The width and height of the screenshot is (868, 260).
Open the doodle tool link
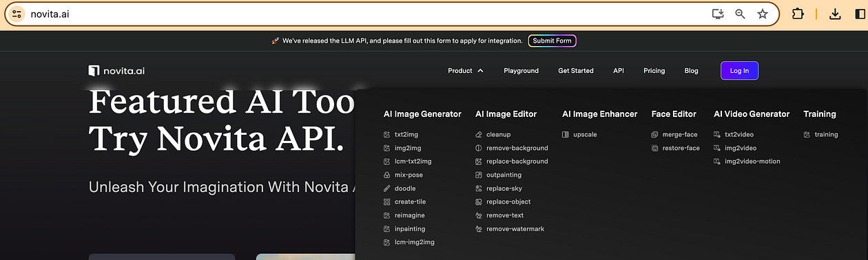click(405, 188)
